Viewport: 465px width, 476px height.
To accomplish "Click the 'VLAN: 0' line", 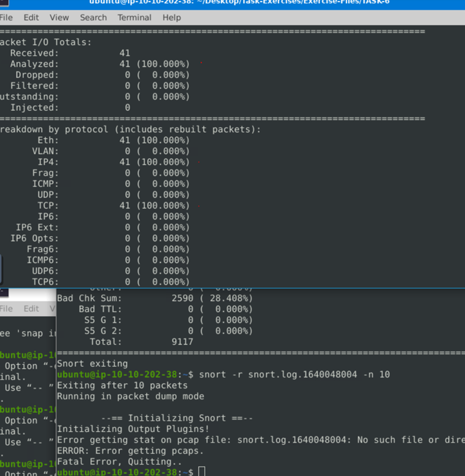I will [x=111, y=151].
